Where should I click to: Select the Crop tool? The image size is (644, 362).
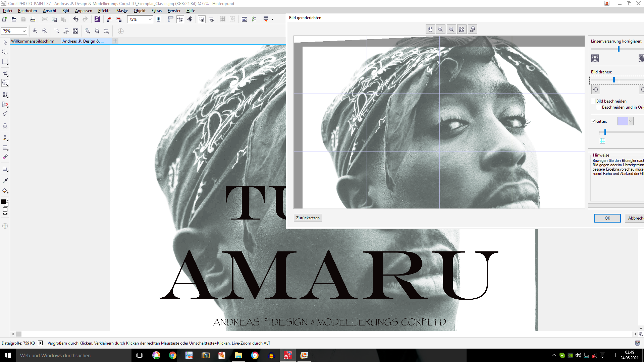click(5, 73)
